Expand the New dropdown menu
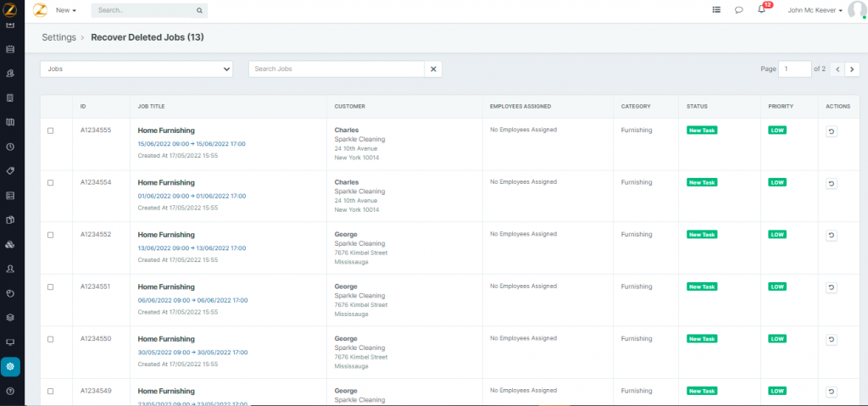Viewport: 868px width, 406px height. (x=65, y=10)
